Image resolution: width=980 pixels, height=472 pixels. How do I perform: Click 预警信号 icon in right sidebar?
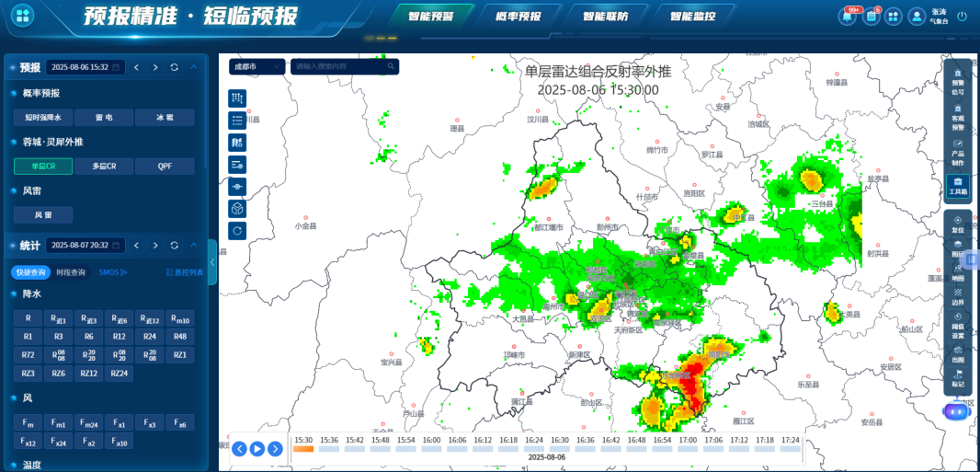coord(958,83)
